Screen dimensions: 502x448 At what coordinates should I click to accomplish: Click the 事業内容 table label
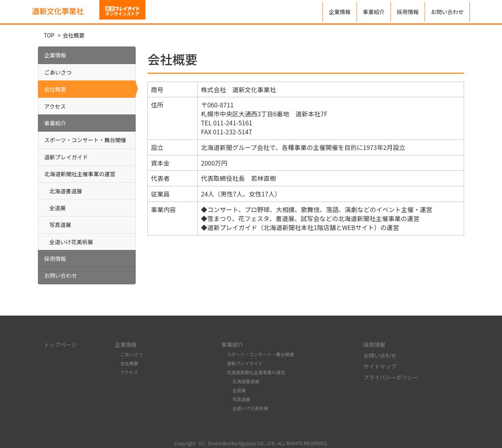click(x=163, y=210)
